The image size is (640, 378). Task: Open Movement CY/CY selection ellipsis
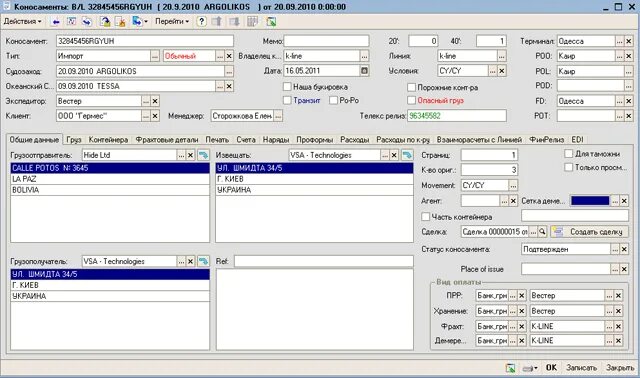click(x=513, y=185)
